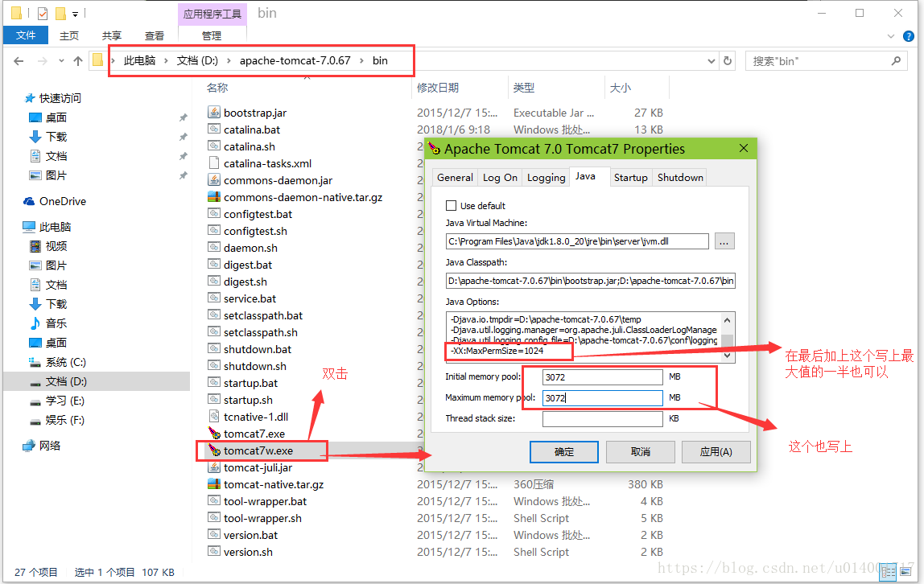
Task: Switch to 主页 ribbon tab
Action: click(x=69, y=36)
